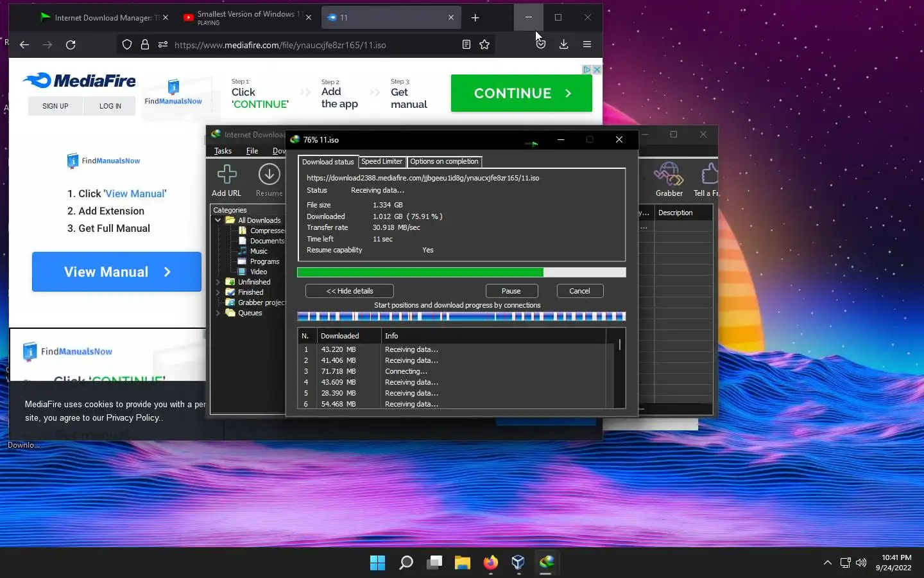This screenshot has width=924, height=578.
Task: Click Firefox icon on taskbar
Action: tap(491, 563)
